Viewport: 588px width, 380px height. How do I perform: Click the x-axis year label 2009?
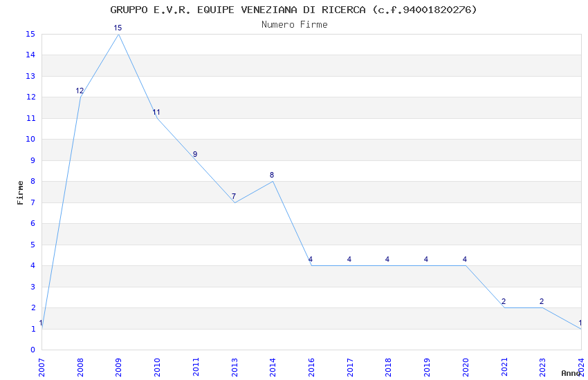pyautogui.click(x=118, y=368)
